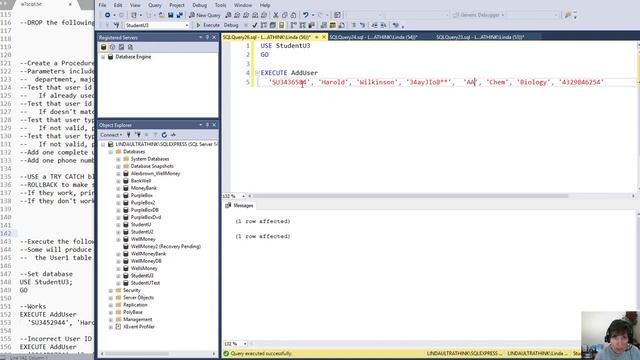
Task: Open the Window menu
Action: pos(243,5)
